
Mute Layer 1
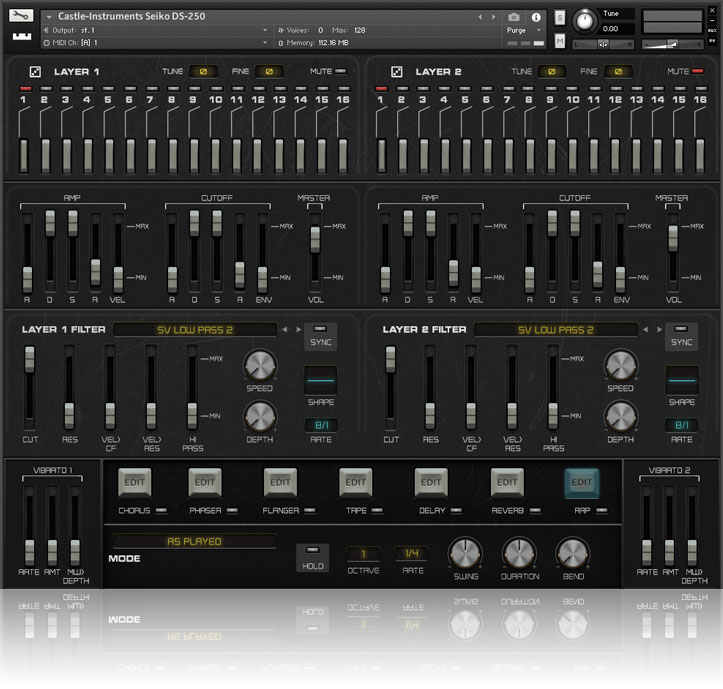tap(341, 72)
